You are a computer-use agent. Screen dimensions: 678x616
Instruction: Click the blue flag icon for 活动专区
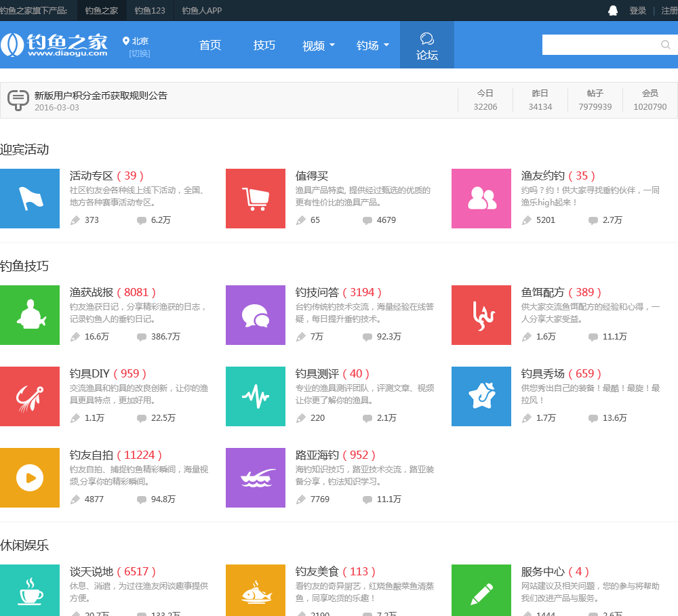click(30, 199)
